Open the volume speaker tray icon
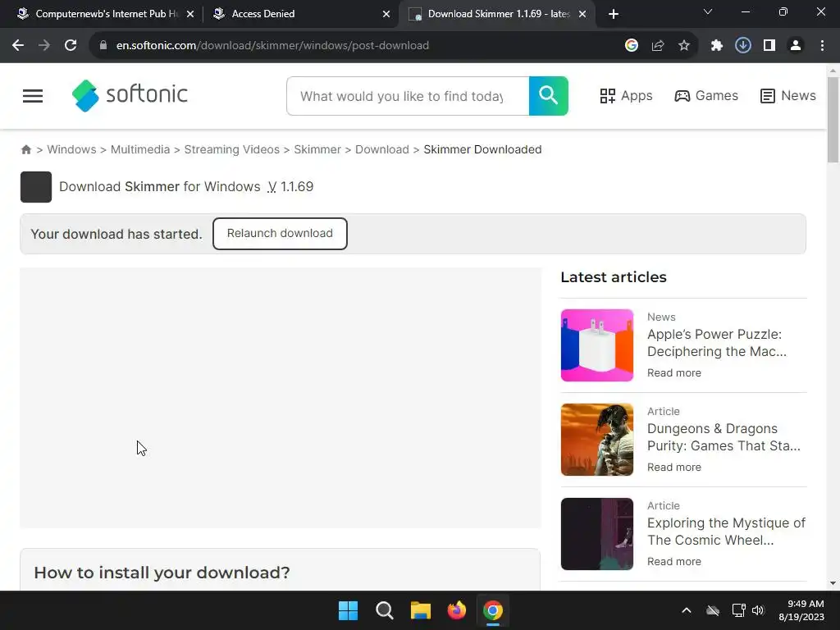This screenshot has height=630, width=840. tap(758, 610)
